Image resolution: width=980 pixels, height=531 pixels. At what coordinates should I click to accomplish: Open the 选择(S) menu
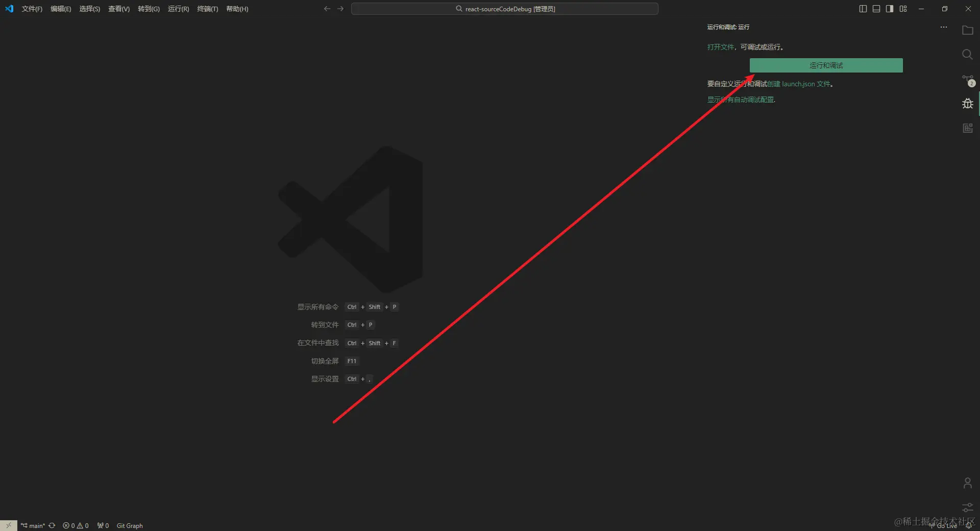click(x=89, y=9)
